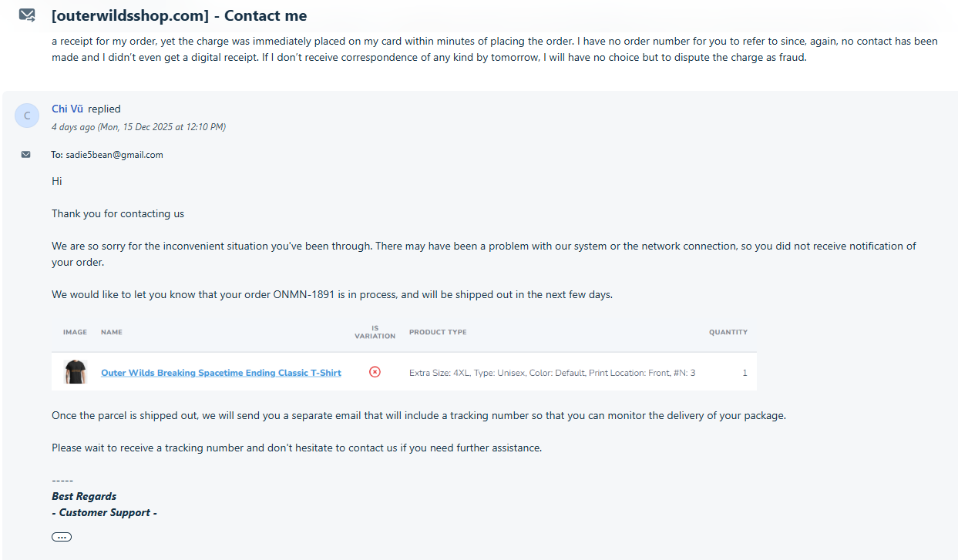Click the forwarded-mail icon beside the ticket title

click(27, 15)
